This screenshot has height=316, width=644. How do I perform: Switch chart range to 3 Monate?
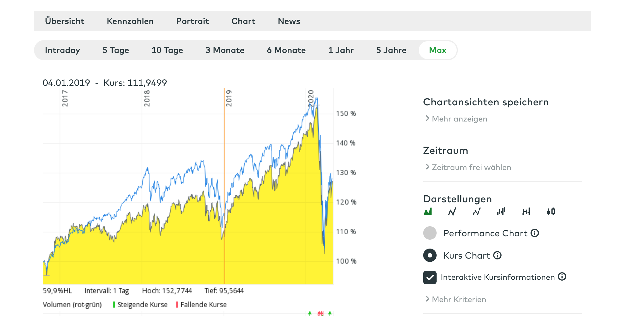pyautogui.click(x=225, y=50)
